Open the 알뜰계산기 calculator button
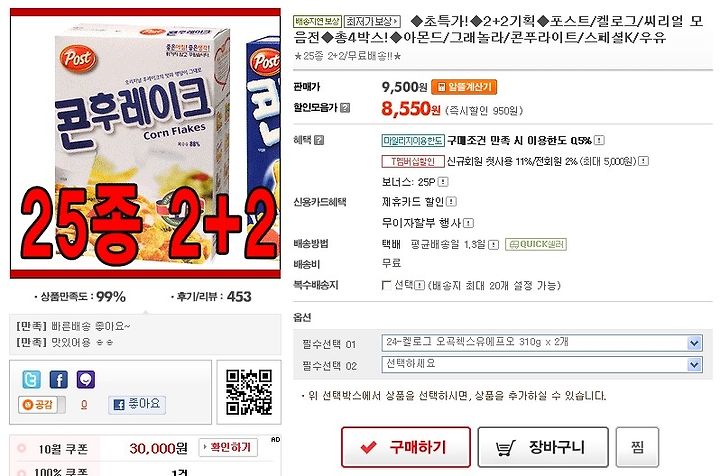 pyautogui.click(x=464, y=87)
